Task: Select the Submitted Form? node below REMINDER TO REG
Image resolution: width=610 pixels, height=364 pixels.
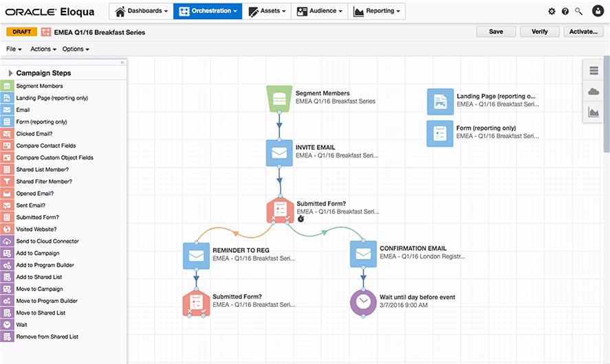Action: pyautogui.click(x=196, y=303)
